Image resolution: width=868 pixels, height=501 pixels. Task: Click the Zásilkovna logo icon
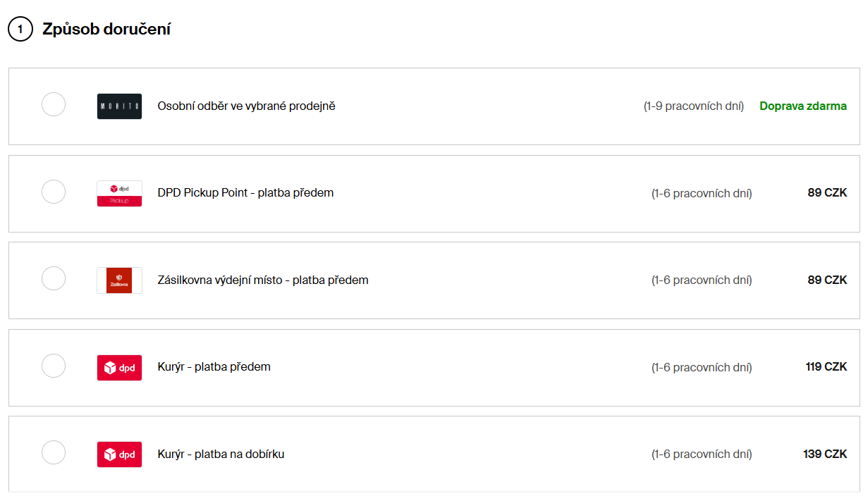tap(119, 280)
